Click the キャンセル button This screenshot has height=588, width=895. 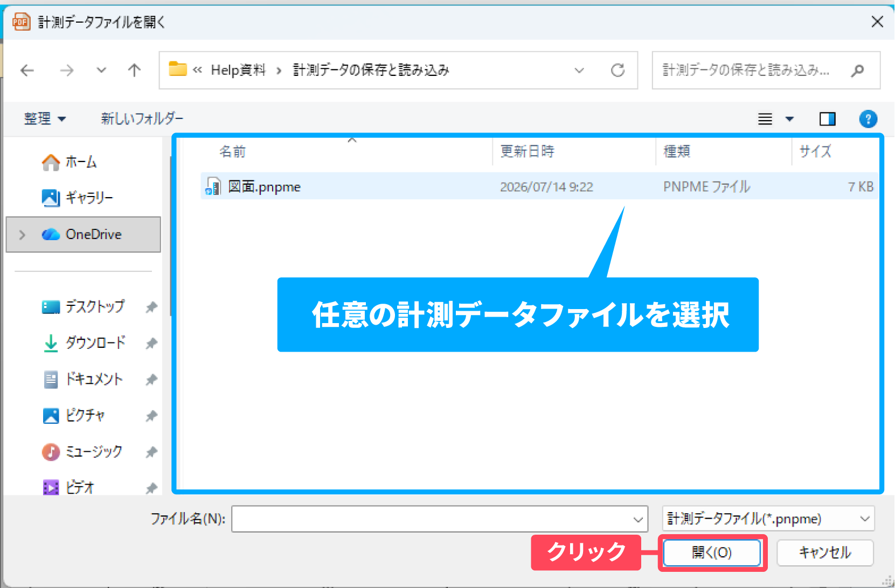pyautogui.click(x=825, y=552)
